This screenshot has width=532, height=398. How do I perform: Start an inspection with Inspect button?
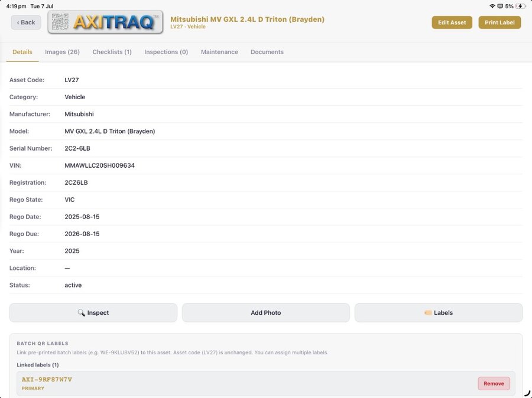[x=93, y=312]
